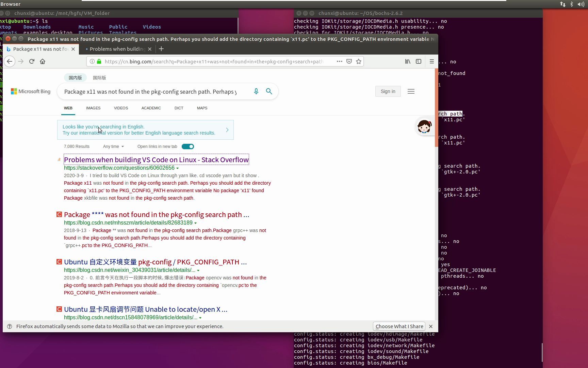Open 'Ubuntu 显卡风扇调节问题' result
This screenshot has height=368, width=588.
point(146,309)
